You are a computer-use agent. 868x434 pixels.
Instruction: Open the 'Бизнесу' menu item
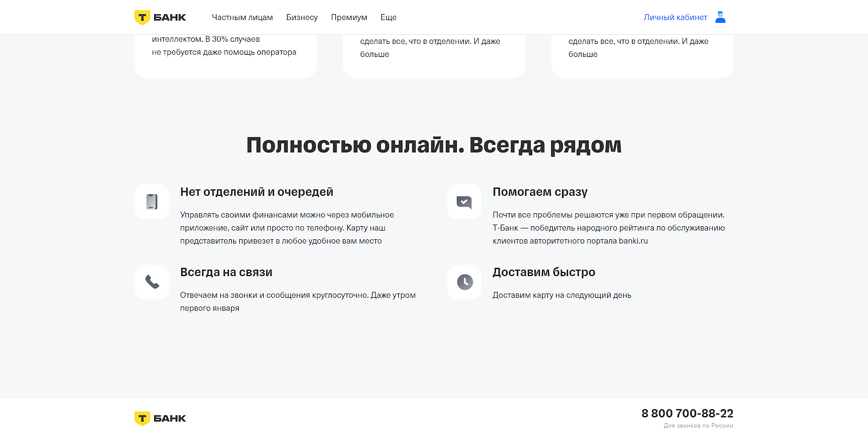click(x=302, y=17)
